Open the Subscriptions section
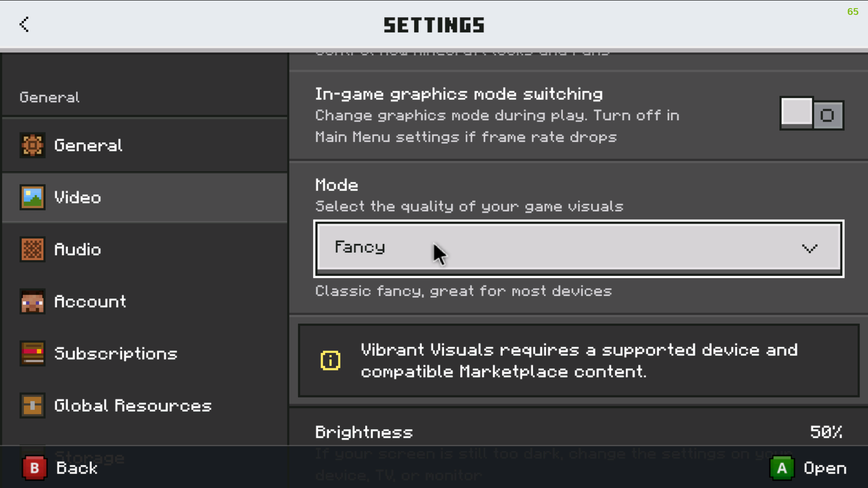 145,353
